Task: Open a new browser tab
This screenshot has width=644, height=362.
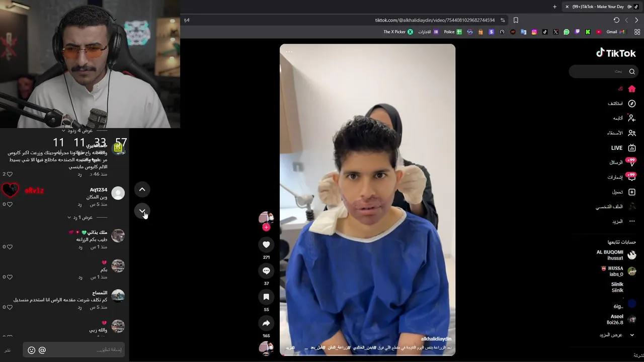Action: point(554,7)
